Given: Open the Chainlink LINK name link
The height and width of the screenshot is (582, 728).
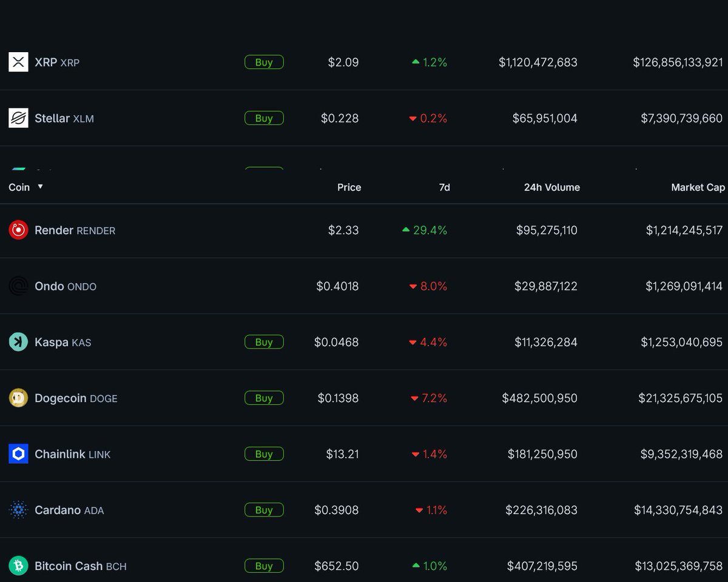Looking at the screenshot, I should coord(73,454).
